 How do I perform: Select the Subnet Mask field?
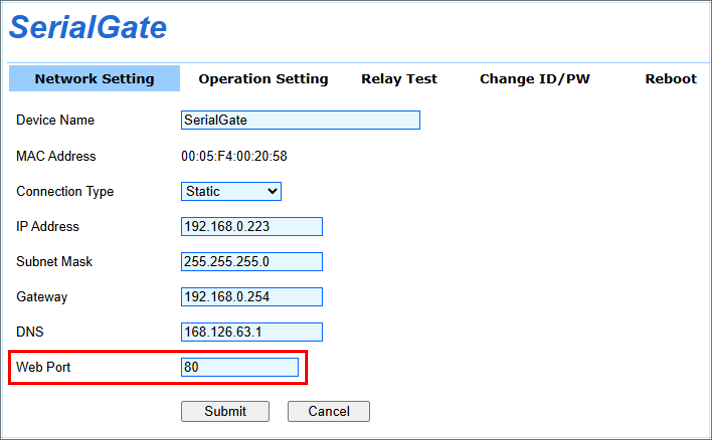[252, 262]
